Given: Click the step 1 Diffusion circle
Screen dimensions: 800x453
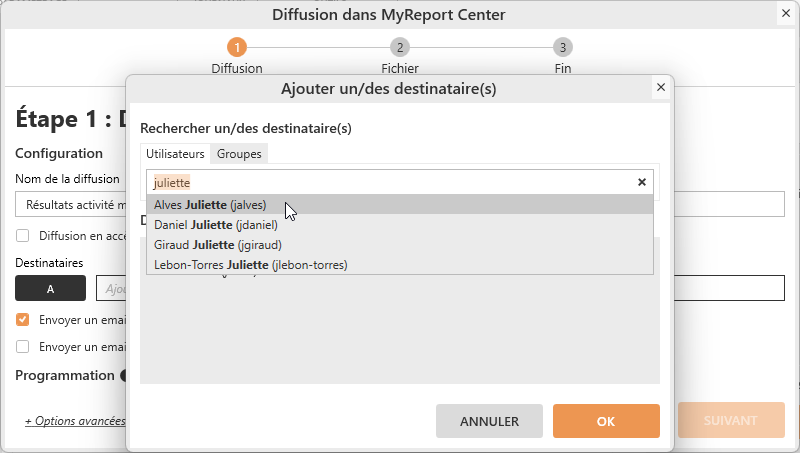Looking at the screenshot, I should coord(236,47).
